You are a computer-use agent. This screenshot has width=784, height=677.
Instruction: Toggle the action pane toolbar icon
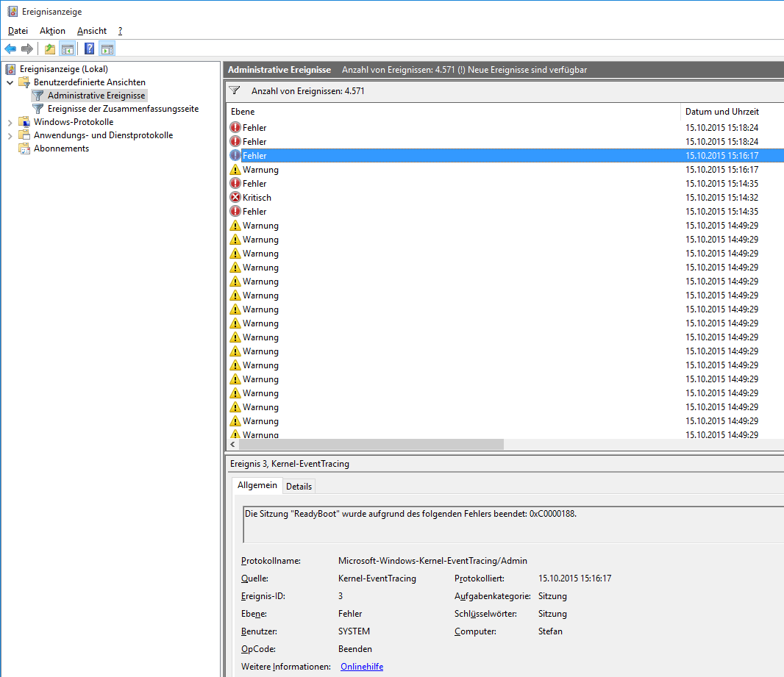point(107,49)
